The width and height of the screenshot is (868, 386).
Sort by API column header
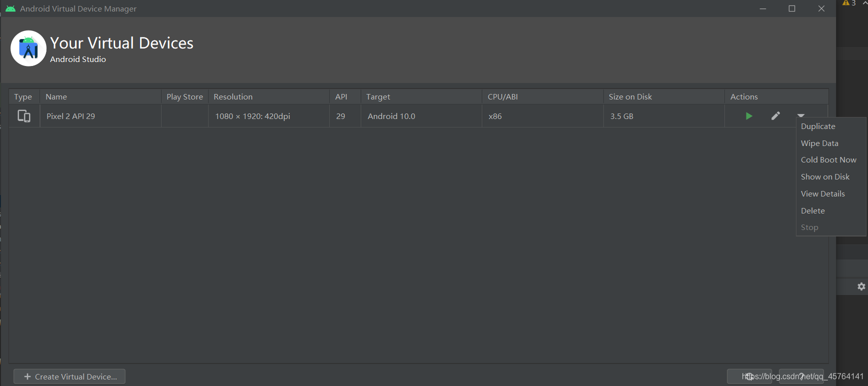point(345,97)
